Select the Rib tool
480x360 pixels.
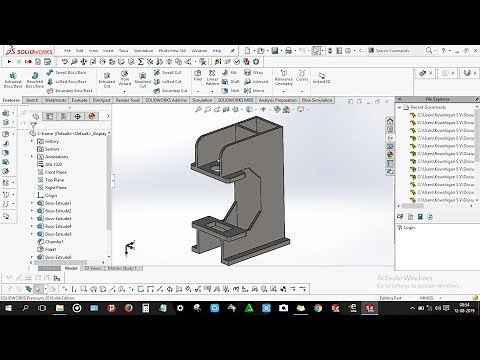229,72
